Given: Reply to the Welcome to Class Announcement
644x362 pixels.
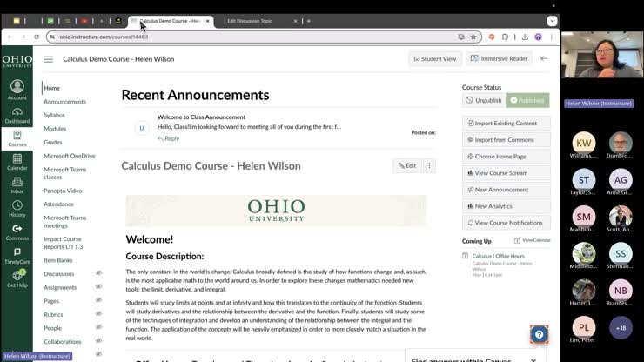Looking at the screenshot, I should pos(168,139).
